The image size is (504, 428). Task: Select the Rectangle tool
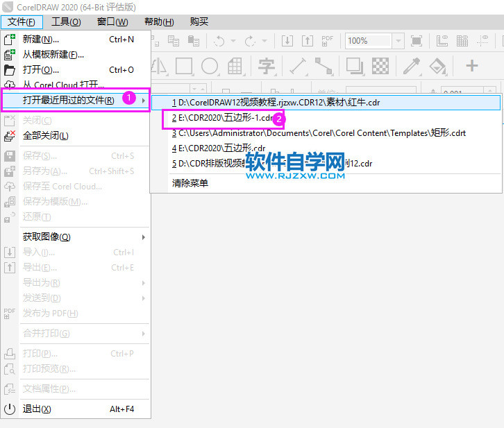(x=185, y=66)
